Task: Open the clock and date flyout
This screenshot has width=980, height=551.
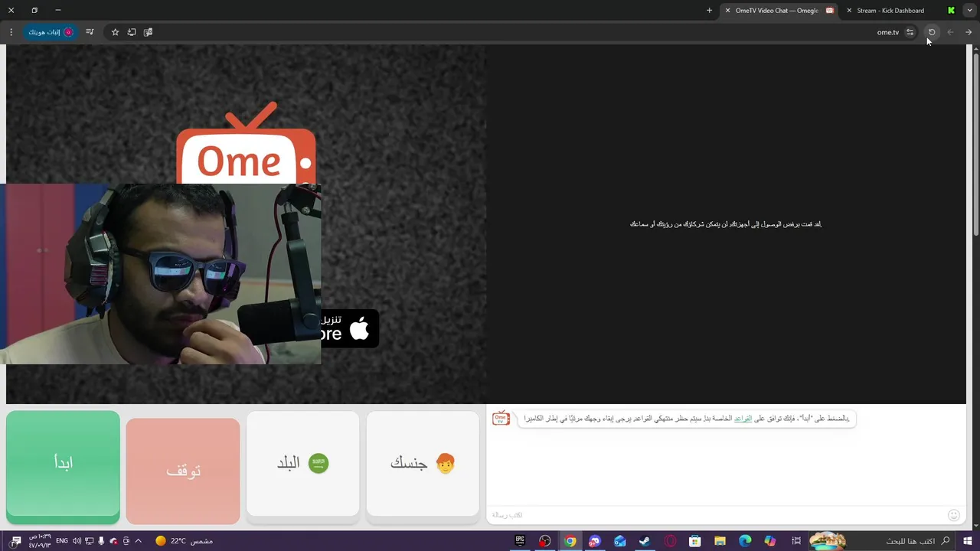Action: [x=40, y=541]
